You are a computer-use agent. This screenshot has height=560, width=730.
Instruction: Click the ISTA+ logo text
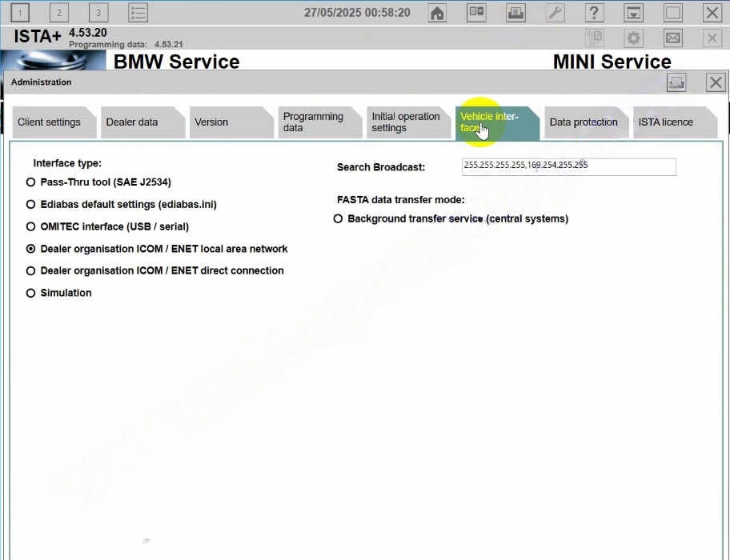[38, 36]
